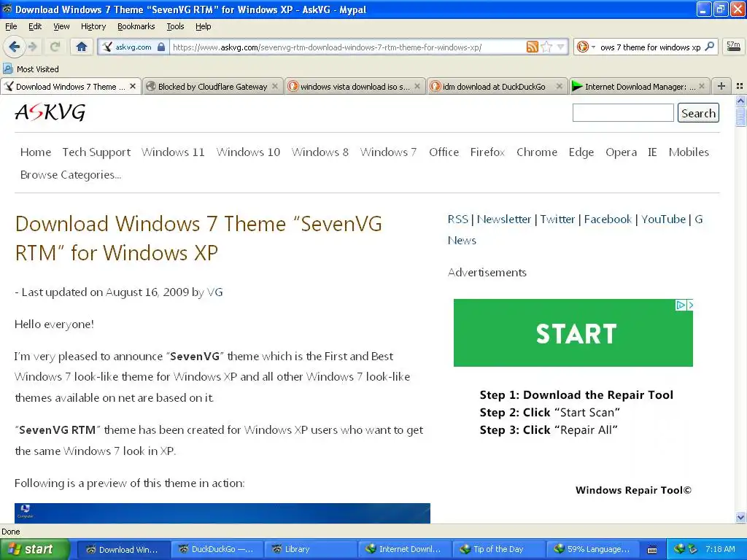Open the Edit menu

tap(35, 26)
